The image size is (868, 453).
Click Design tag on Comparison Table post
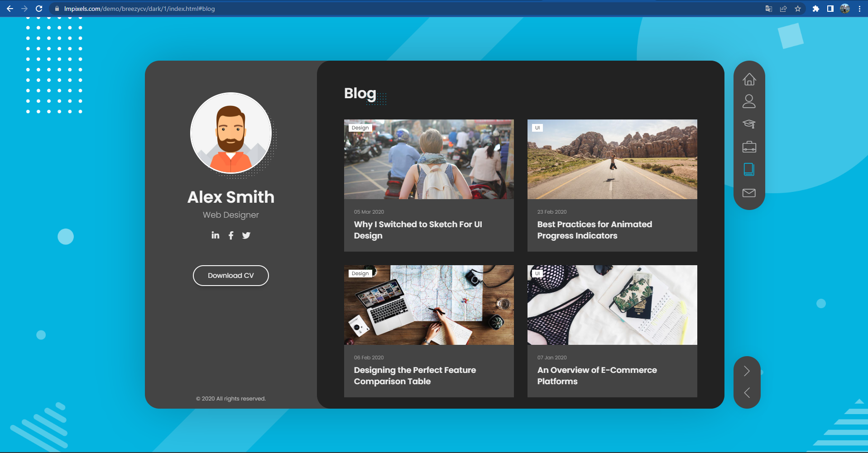[x=360, y=273]
